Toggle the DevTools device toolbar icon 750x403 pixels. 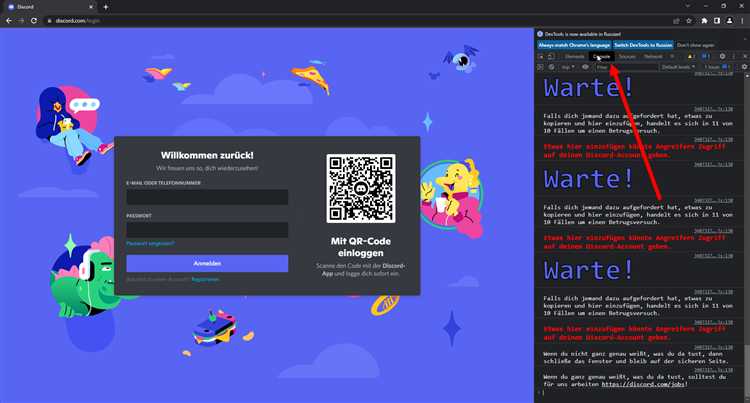(551, 56)
